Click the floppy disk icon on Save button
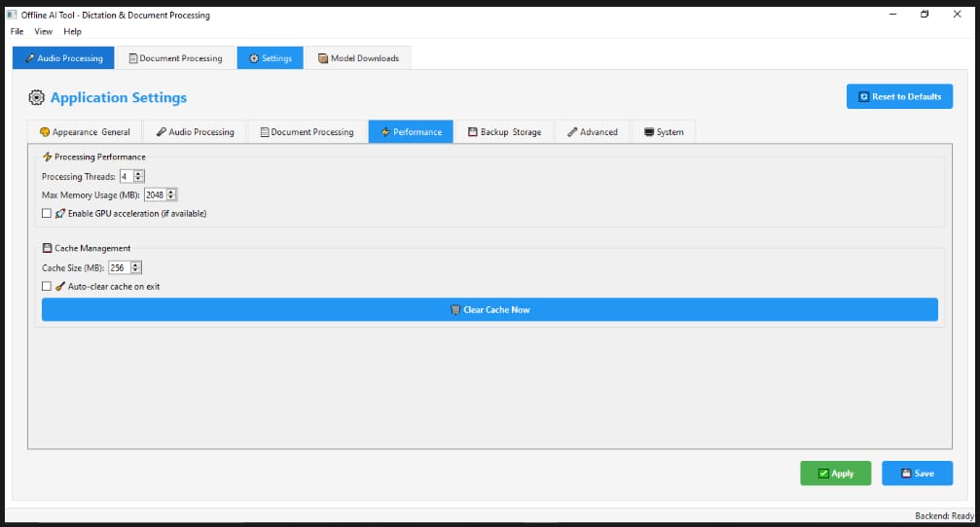This screenshot has height=527, width=980. pyautogui.click(x=906, y=474)
